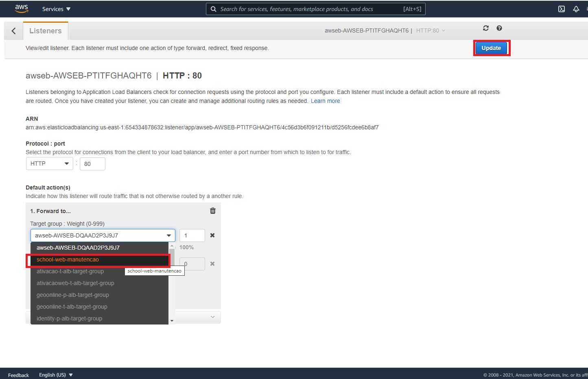588x379 pixels.
Task: Expand the HTTP:80 listener selector
Action: [x=431, y=30]
